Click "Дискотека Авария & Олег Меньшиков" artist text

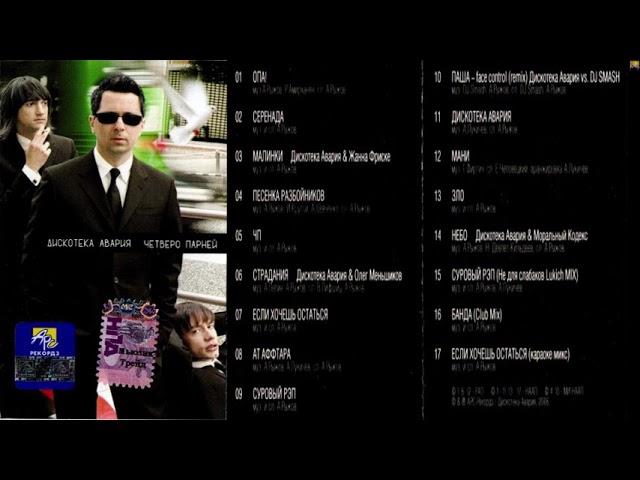(x=349, y=276)
